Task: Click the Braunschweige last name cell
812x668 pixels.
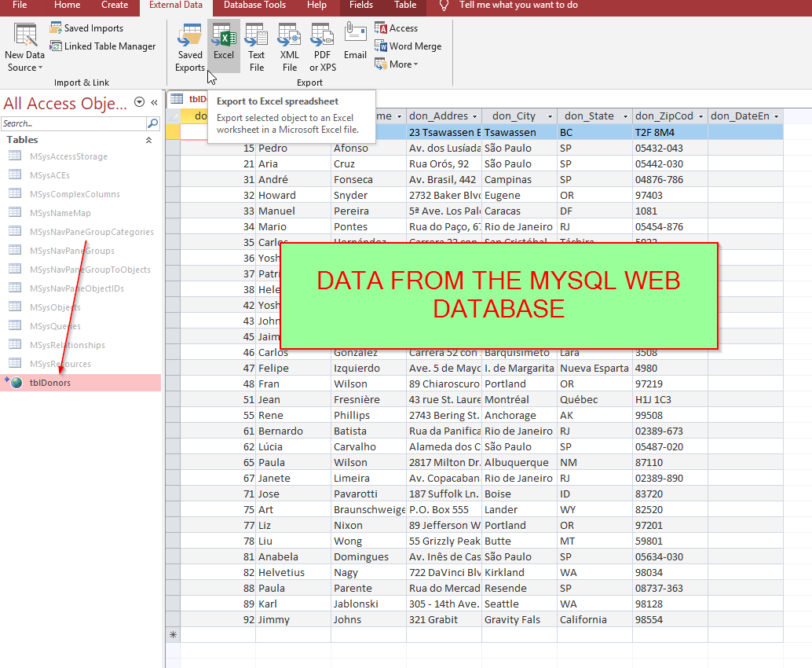Action: pos(369,510)
